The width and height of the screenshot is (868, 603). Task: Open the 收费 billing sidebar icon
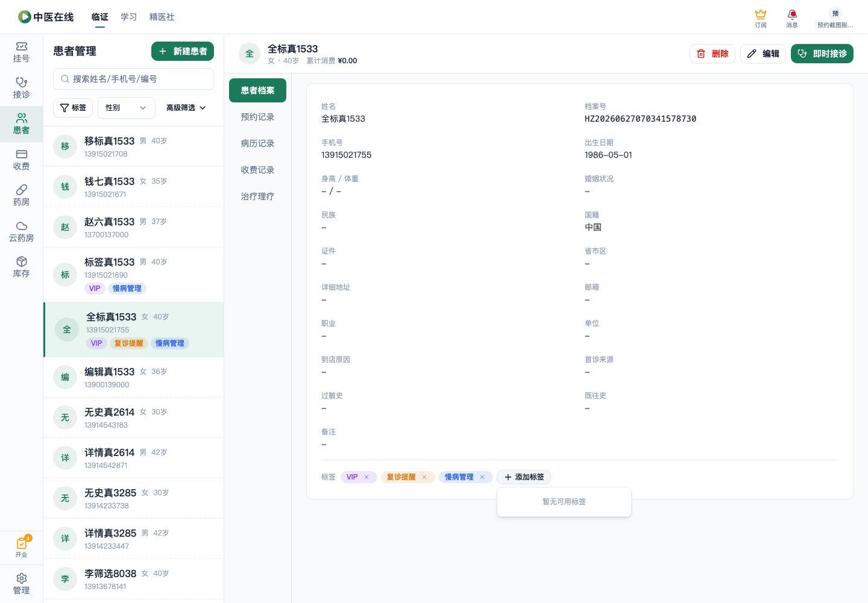(21, 160)
